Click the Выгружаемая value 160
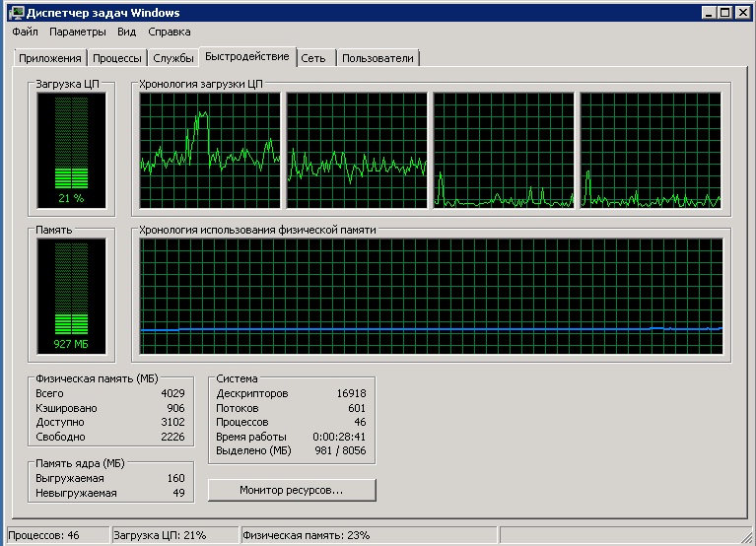The width and height of the screenshot is (756, 546). click(x=176, y=479)
